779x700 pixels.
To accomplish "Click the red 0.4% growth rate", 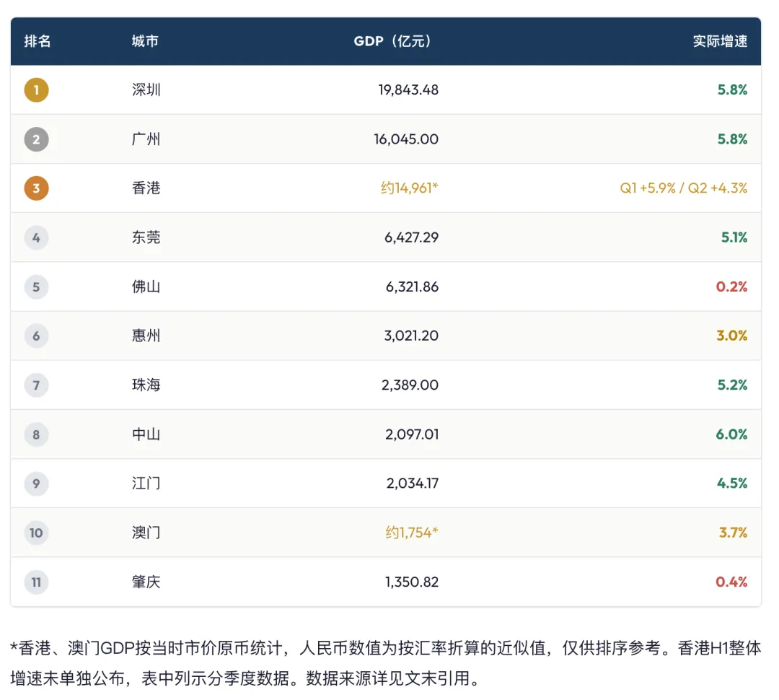I will click(x=731, y=582).
